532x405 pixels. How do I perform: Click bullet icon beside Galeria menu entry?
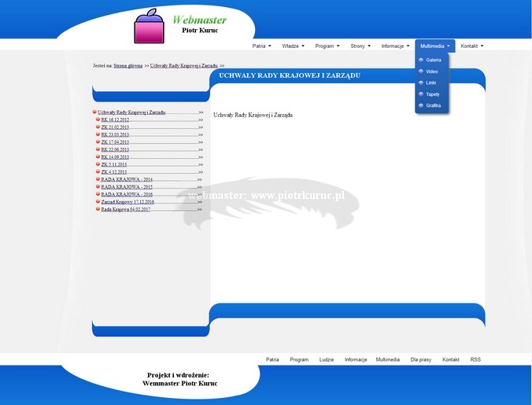coord(421,60)
